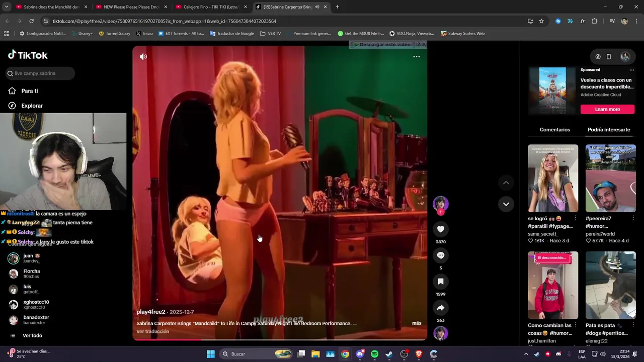
Task: Open Spotify from the taskbar
Action: coord(374,354)
